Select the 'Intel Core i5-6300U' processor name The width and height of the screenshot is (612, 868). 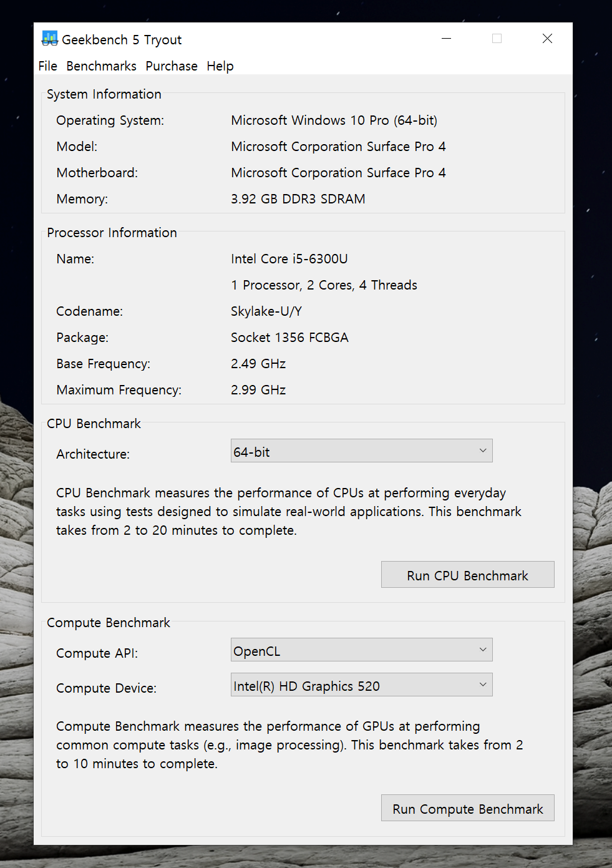(289, 259)
